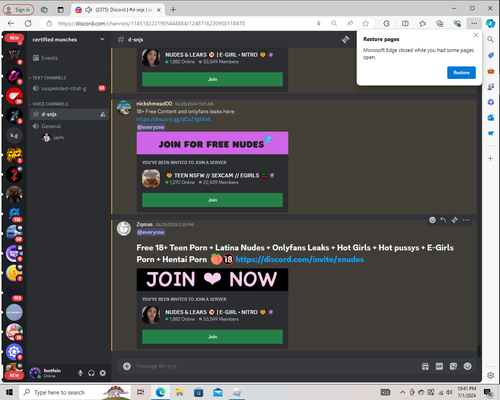Click the nickshmead00 username
500x400 pixels.
(154, 104)
